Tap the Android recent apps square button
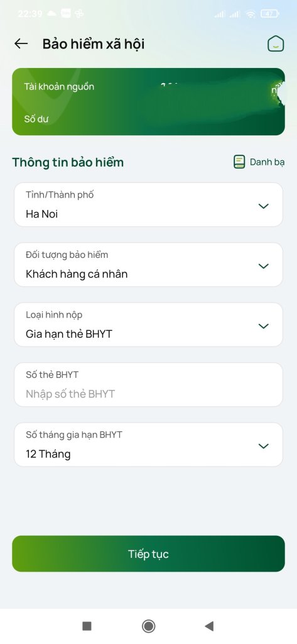297x644 pixels. pos(87,626)
